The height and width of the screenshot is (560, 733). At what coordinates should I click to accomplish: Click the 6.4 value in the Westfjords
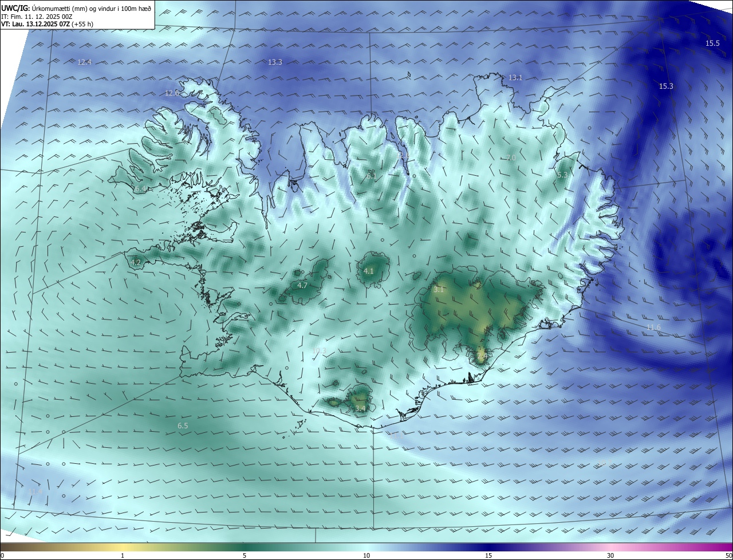[140, 189]
